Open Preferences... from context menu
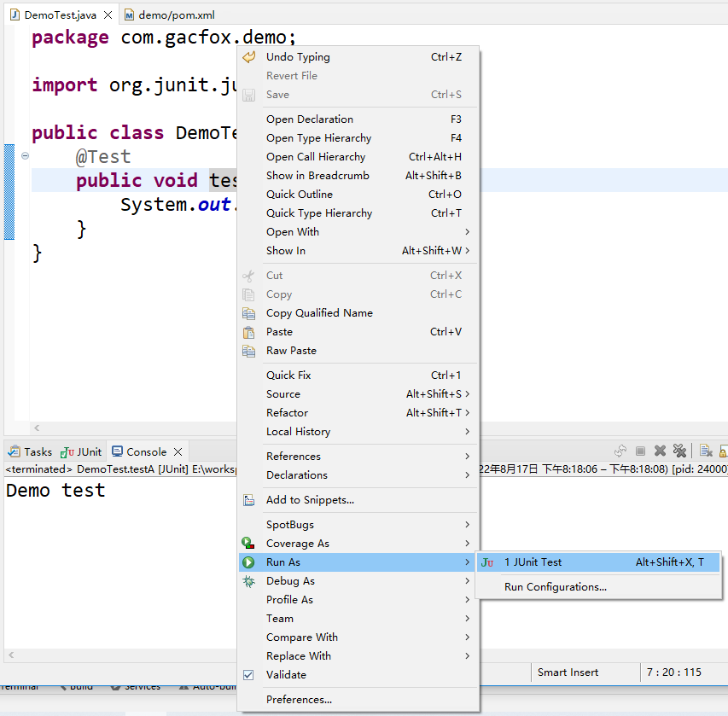728x716 pixels. tap(358, 700)
